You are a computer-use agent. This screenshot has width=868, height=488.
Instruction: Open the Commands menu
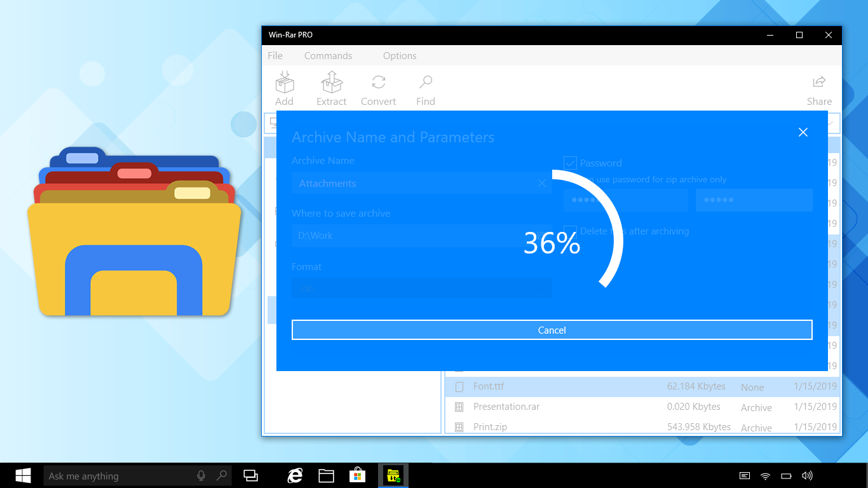point(328,55)
